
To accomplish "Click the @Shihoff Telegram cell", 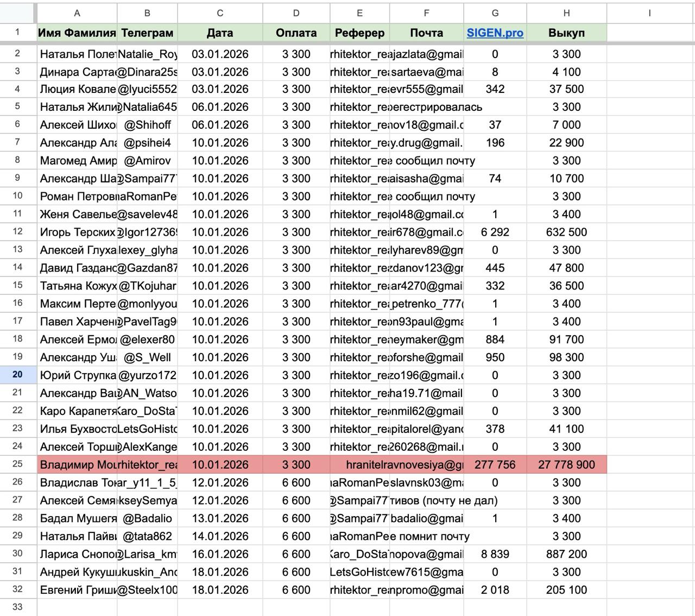I will click(147, 125).
